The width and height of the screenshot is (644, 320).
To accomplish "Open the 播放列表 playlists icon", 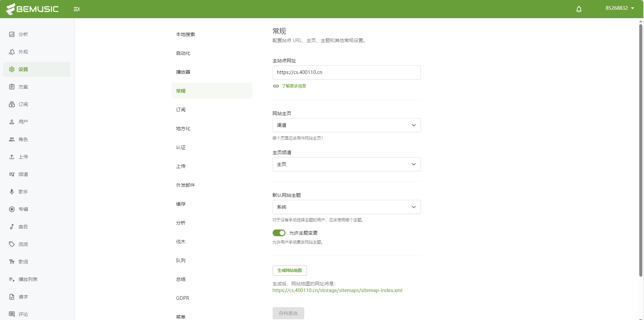I will pyautogui.click(x=12, y=279).
